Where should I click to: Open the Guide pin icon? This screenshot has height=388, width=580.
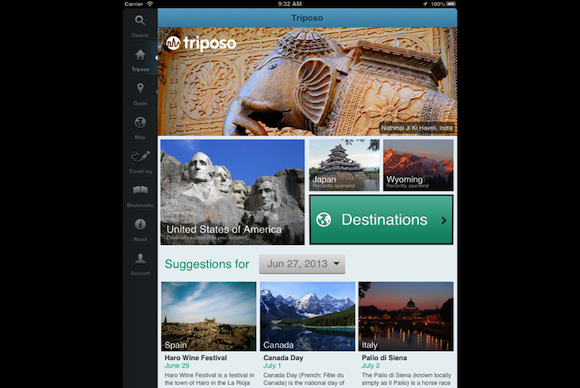tap(140, 89)
